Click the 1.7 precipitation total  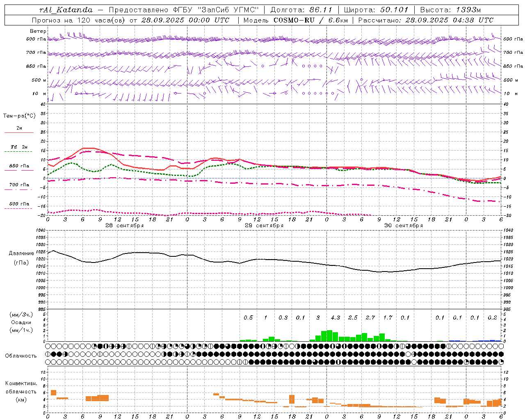388,318
